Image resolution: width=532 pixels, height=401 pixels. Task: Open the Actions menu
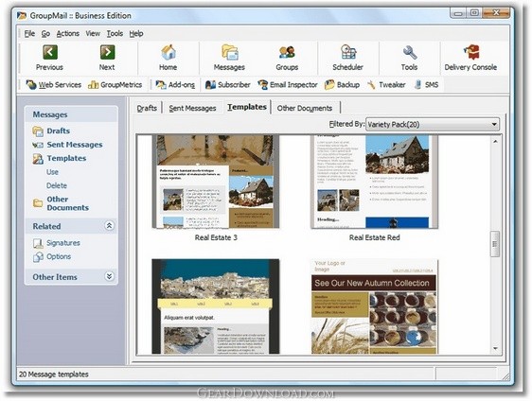[68, 33]
